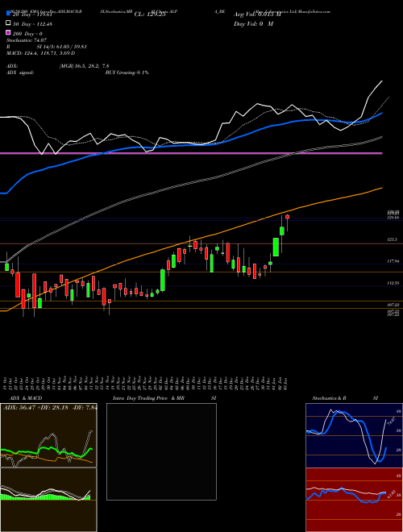403x532 pixels.
Task: Select the '50 Day = 112.48' legend text
Action: (x=32, y=23)
